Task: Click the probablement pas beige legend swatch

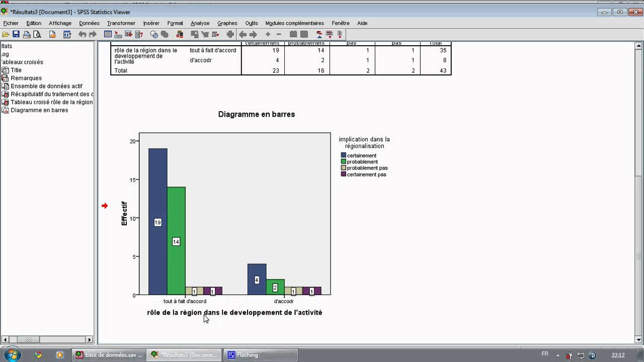Action: [344, 168]
